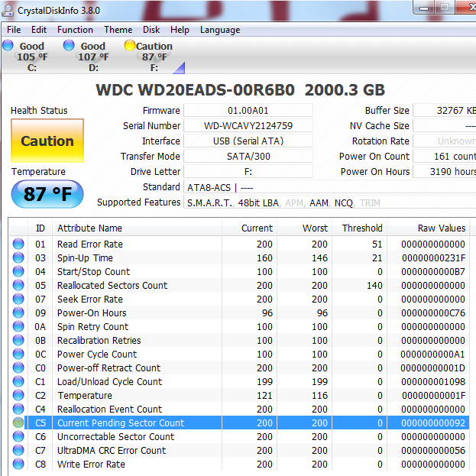Click the Power On Count value field
The image size is (476, 476).
(x=445, y=157)
